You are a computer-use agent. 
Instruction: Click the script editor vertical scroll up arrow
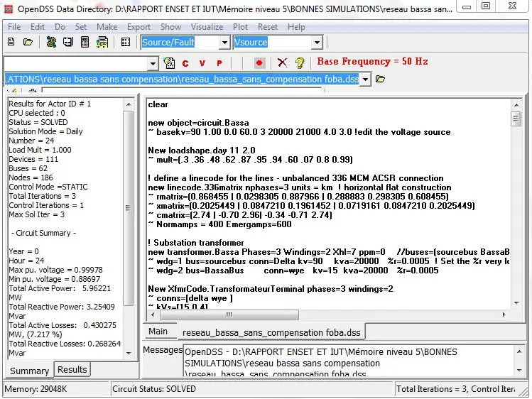click(516, 105)
